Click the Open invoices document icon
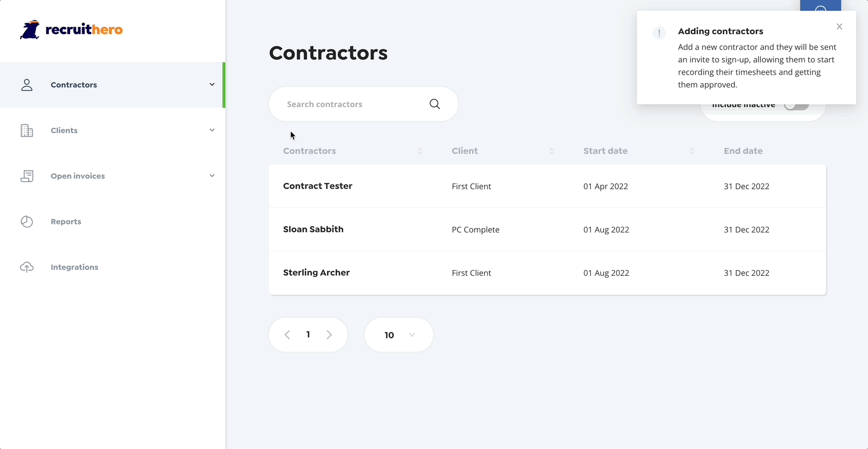The width and height of the screenshot is (868, 449). click(27, 176)
